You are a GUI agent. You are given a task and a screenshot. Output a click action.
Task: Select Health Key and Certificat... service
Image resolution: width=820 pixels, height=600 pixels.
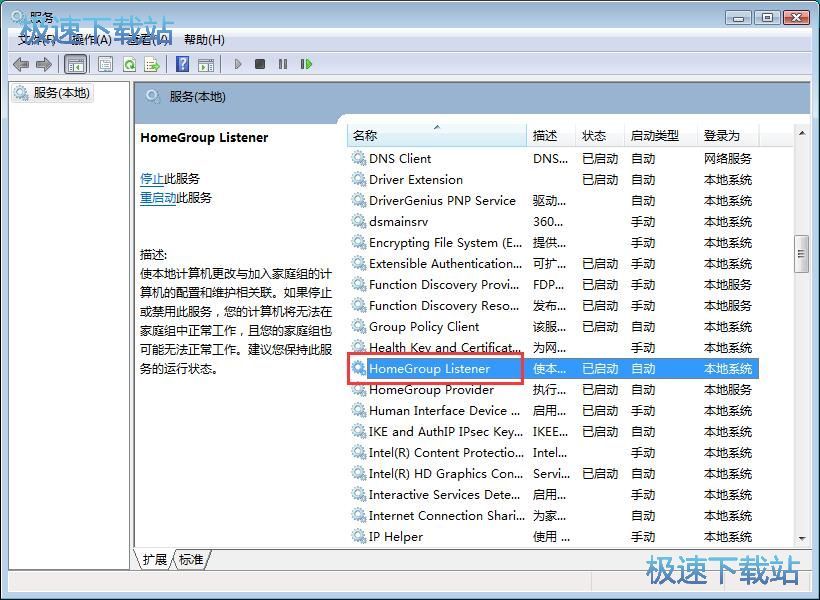[553, 347]
